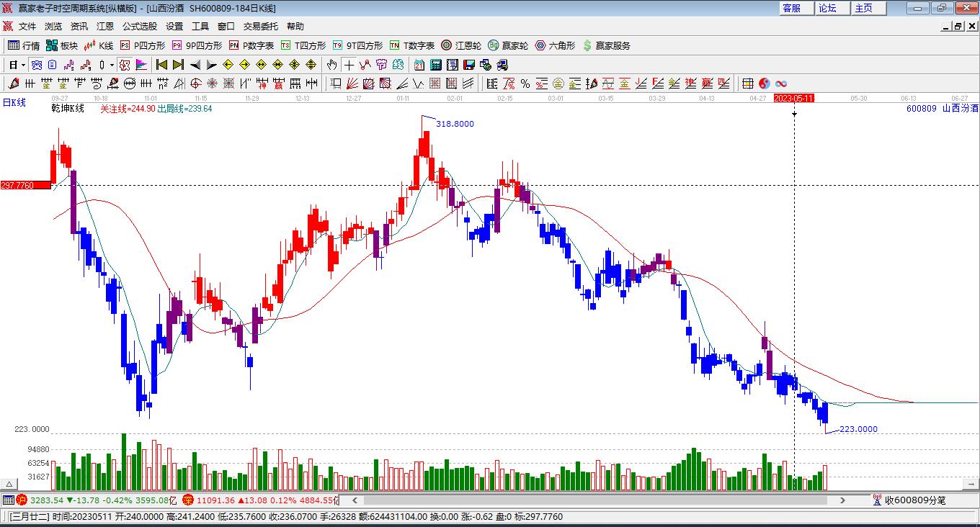Select the percent % retracement tool
Screen dimensions: 980x527
[x=525, y=84]
